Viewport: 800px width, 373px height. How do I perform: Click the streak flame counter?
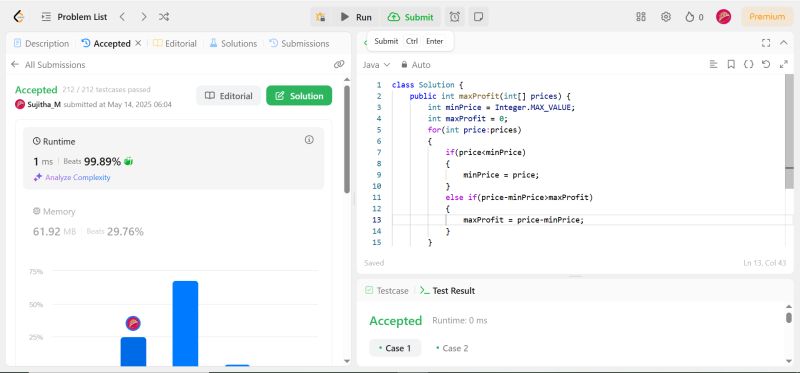[x=694, y=17]
